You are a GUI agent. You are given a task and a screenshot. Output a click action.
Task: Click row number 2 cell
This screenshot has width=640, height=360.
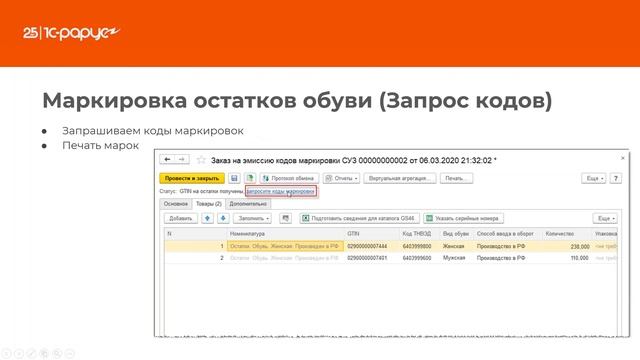pyautogui.click(x=196, y=258)
